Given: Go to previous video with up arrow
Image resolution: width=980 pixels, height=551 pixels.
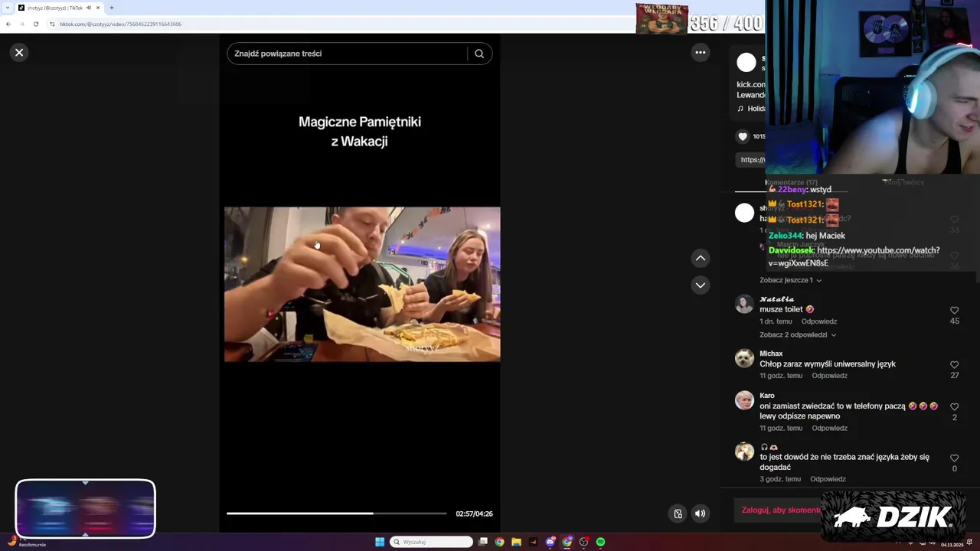Looking at the screenshot, I should 700,259.
